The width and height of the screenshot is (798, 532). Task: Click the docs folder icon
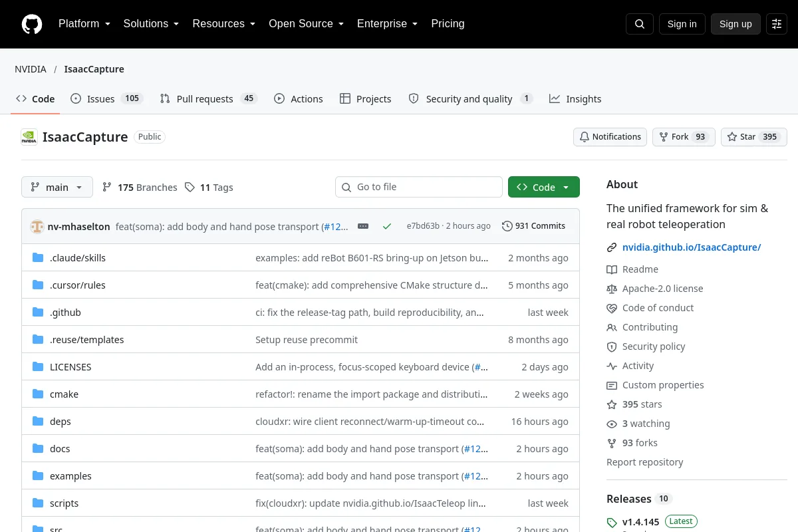[38, 449]
